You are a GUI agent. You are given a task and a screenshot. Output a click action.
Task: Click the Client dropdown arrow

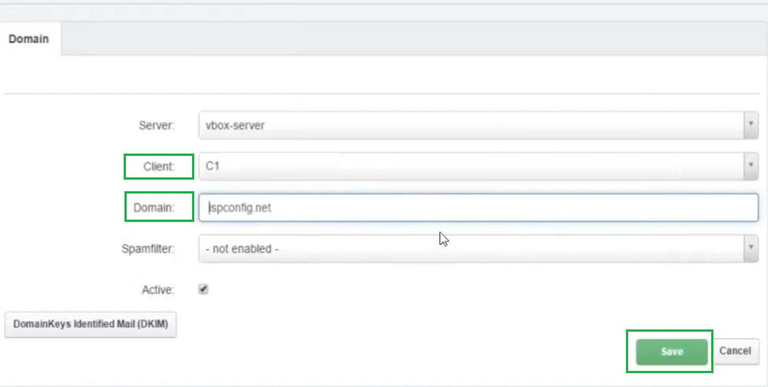tap(751, 166)
